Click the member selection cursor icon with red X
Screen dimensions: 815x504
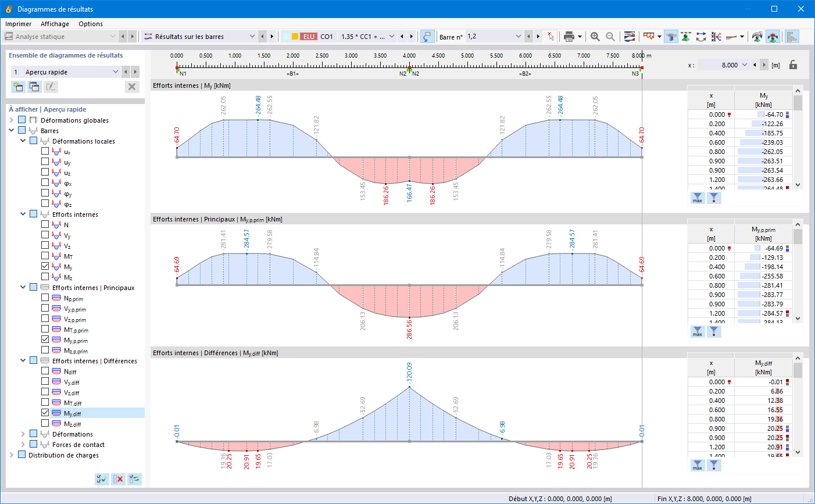551,37
